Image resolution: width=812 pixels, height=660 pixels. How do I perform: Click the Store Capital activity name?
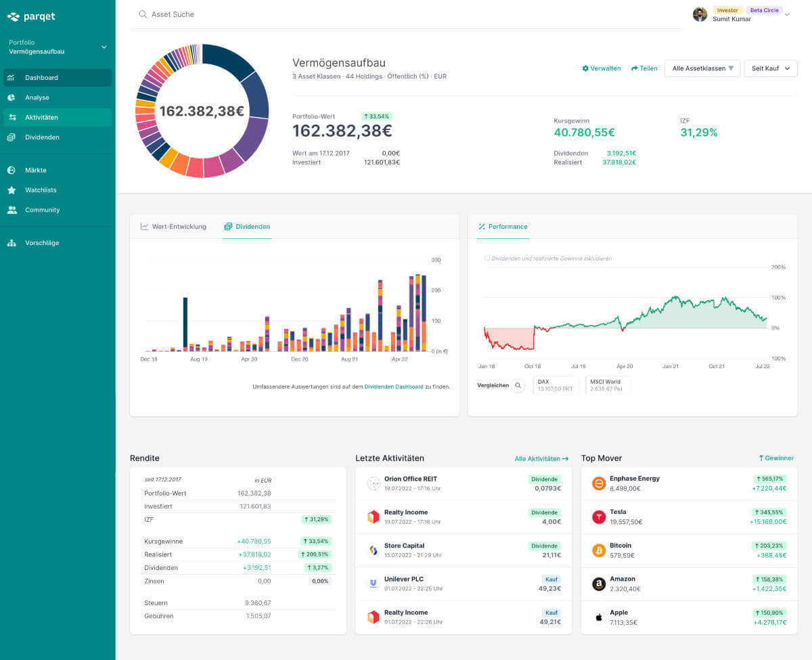pos(405,546)
